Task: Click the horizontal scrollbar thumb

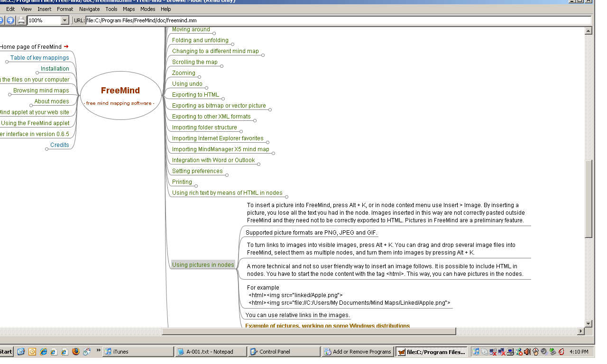Action: [x=308, y=331]
